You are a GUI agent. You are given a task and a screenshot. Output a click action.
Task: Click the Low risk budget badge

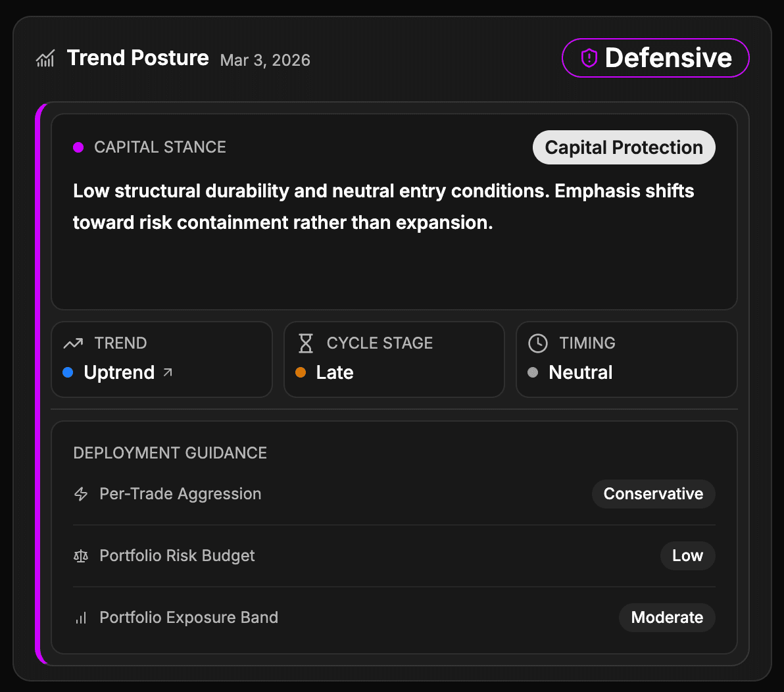point(687,556)
